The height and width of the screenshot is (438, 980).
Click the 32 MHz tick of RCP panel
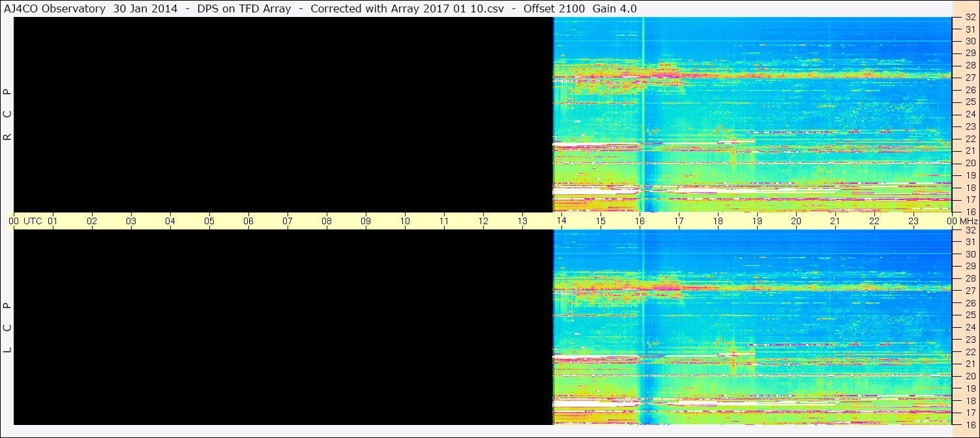click(970, 17)
